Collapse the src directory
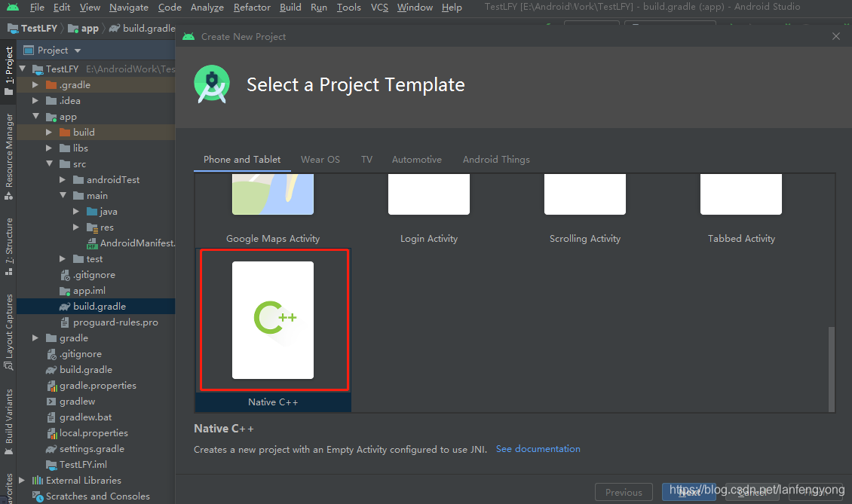852x504 pixels. (x=49, y=163)
